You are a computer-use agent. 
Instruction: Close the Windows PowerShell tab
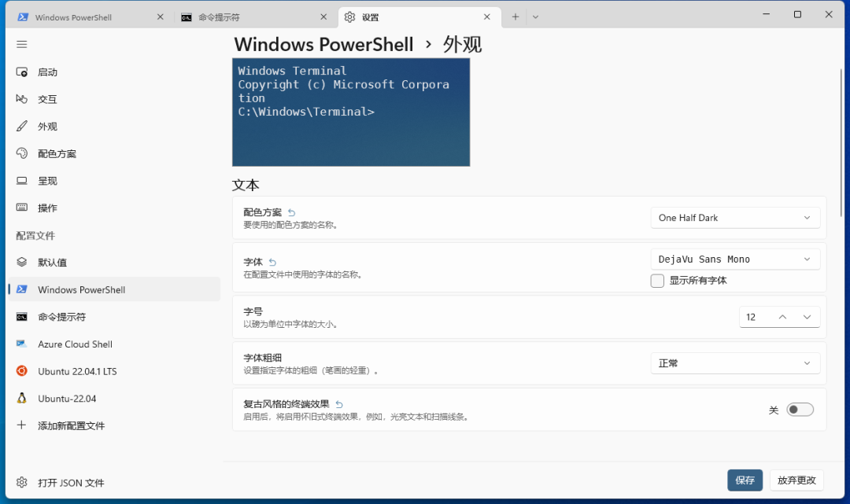161,17
